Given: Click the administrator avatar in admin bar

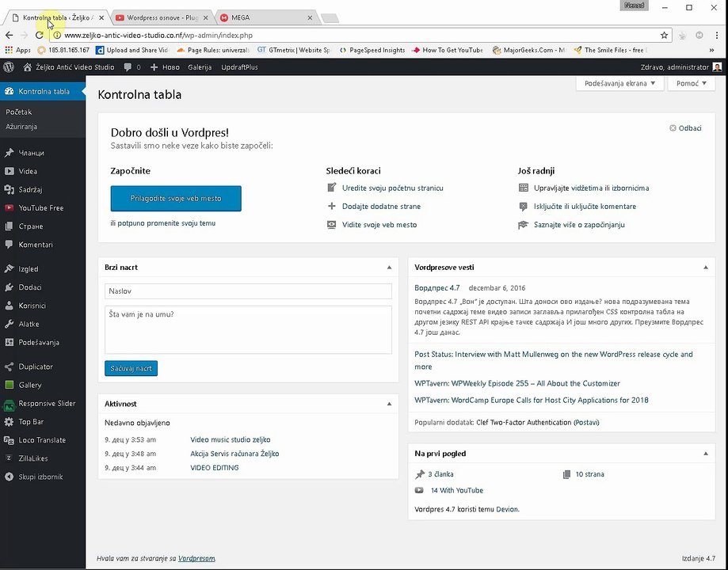Looking at the screenshot, I should tap(718, 67).
